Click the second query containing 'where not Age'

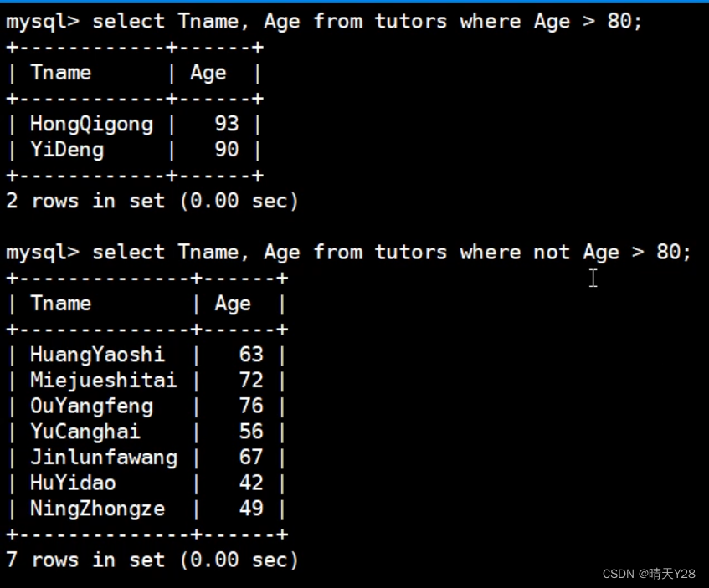[x=348, y=253]
